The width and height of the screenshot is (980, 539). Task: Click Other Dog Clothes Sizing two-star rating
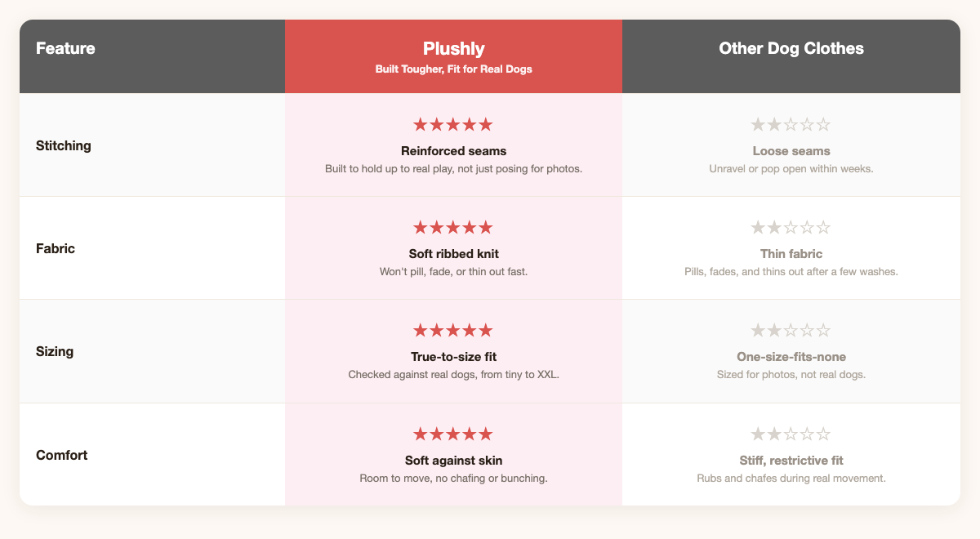click(791, 331)
